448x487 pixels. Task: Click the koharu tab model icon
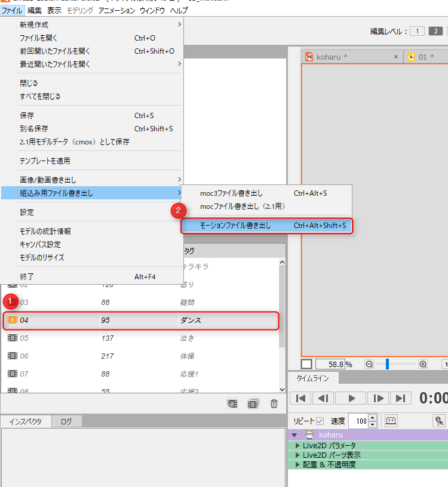(309, 57)
